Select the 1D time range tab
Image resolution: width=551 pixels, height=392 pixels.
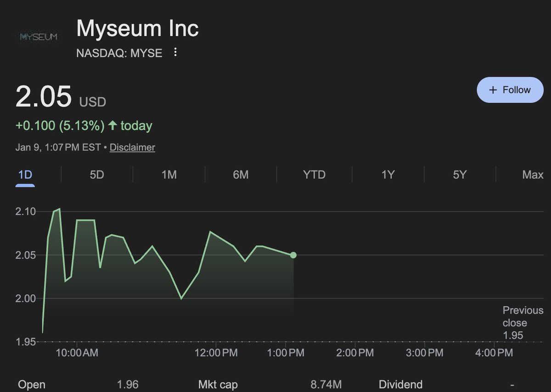tap(25, 175)
